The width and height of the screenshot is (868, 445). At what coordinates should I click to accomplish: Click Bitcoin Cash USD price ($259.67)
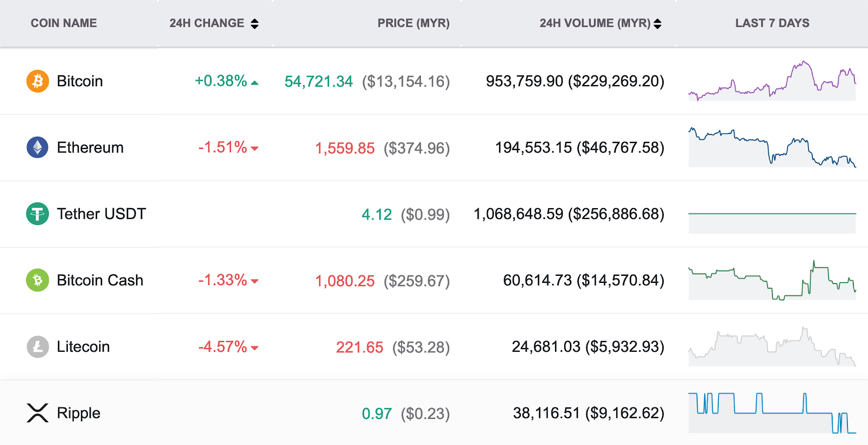(417, 281)
